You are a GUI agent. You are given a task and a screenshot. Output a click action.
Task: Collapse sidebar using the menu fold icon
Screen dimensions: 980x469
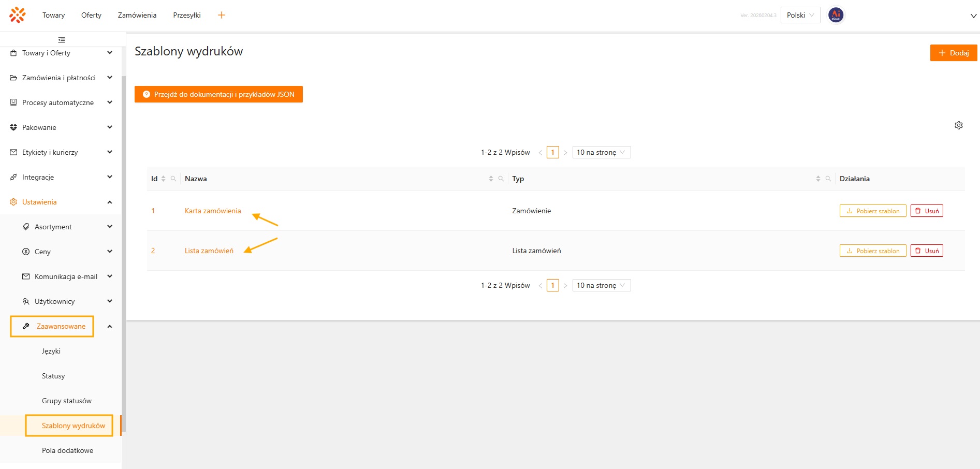click(x=62, y=40)
